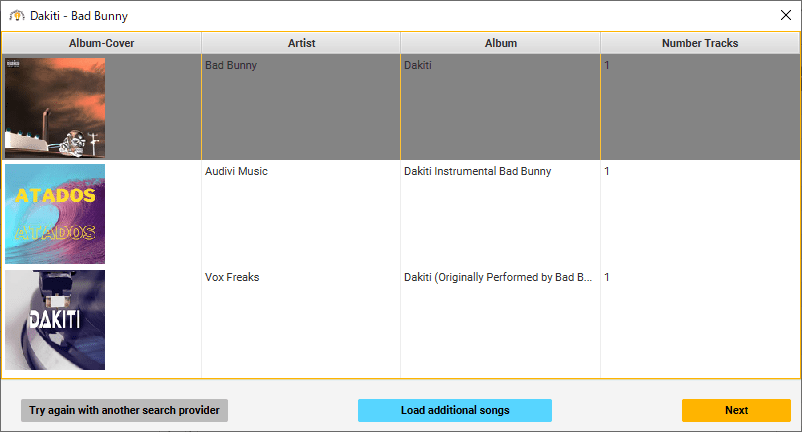The width and height of the screenshot is (802, 432).
Task: Sort by the Album-Cover column header
Action: 101,43
